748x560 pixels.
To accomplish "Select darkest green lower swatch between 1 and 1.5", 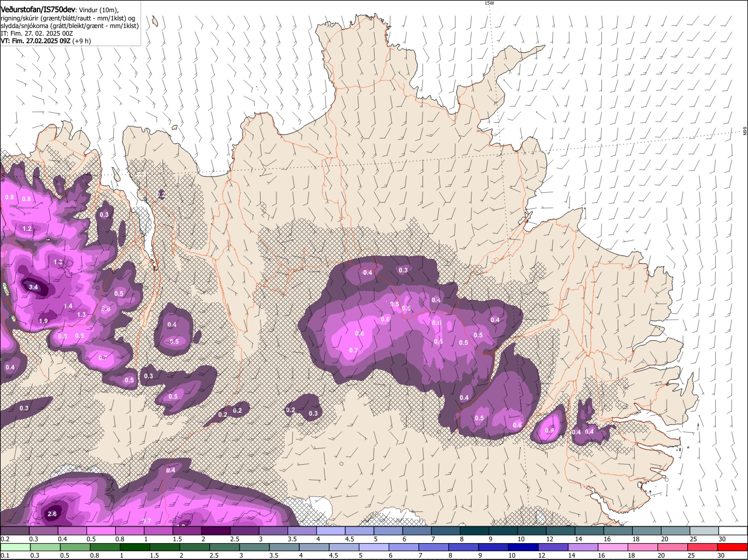I will (134, 547).
